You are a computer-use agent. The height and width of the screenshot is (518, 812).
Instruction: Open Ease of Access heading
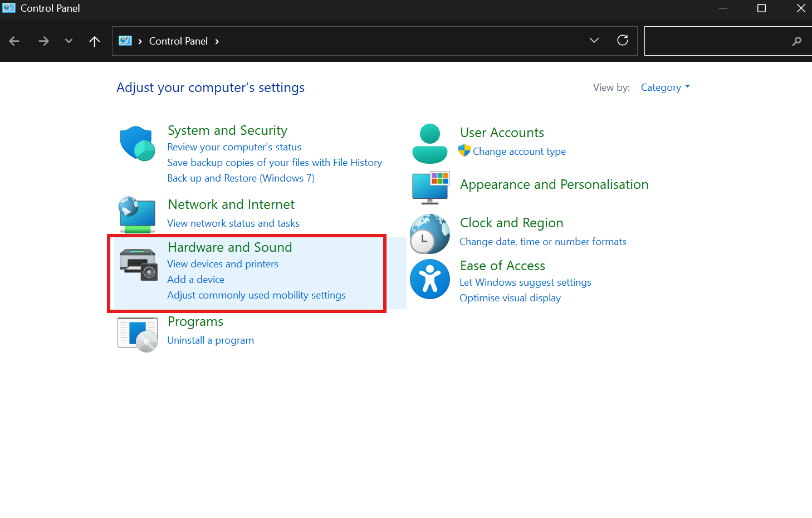(502, 266)
